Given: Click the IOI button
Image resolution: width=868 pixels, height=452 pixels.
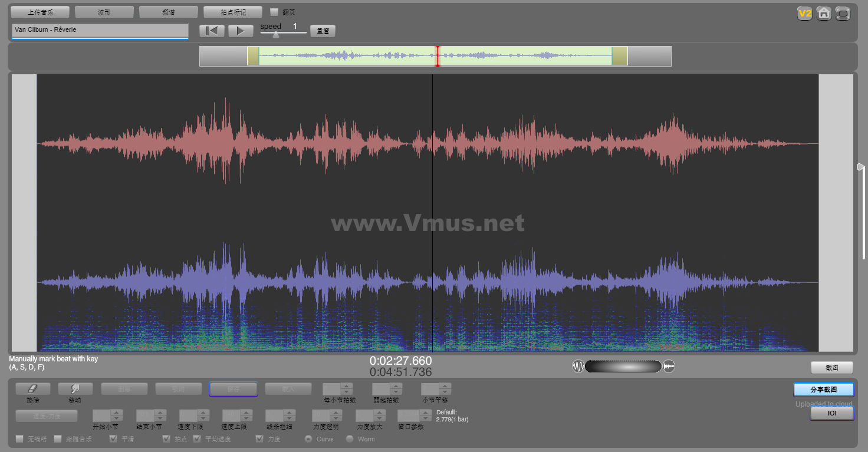Looking at the screenshot, I should click(x=831, y=414).
